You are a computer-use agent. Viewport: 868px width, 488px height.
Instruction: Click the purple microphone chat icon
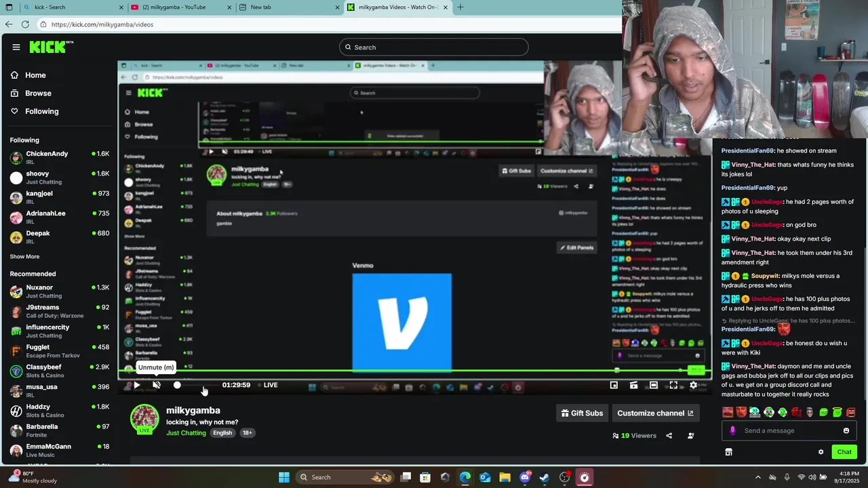[732, 430]
